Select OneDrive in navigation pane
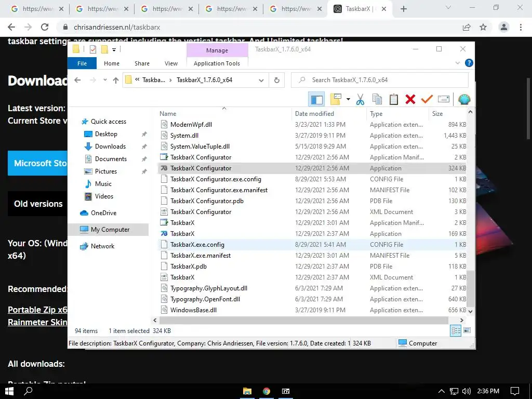 103,213
